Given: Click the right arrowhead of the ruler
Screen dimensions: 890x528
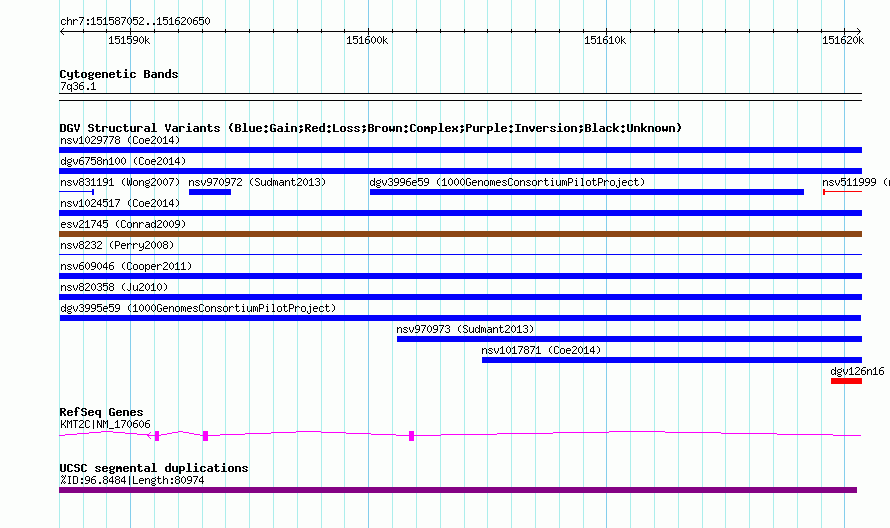Looking at the screenshot, I should 859,31.
